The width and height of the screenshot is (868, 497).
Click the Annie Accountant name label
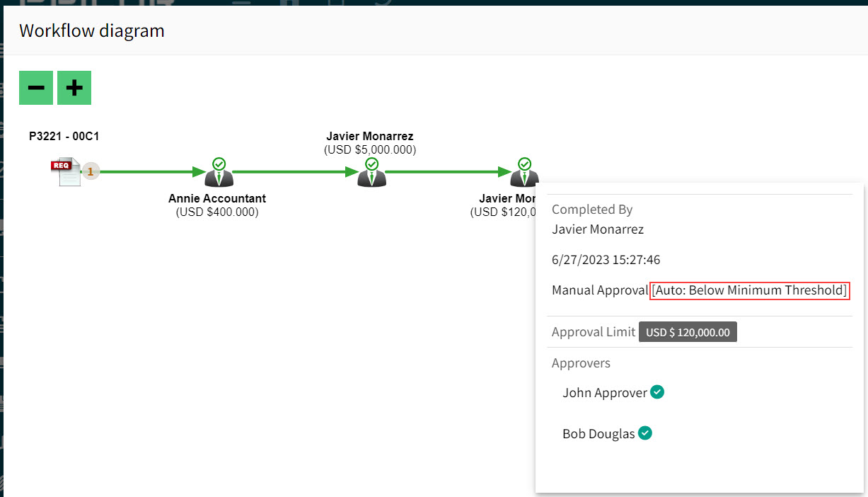[217, 198]
